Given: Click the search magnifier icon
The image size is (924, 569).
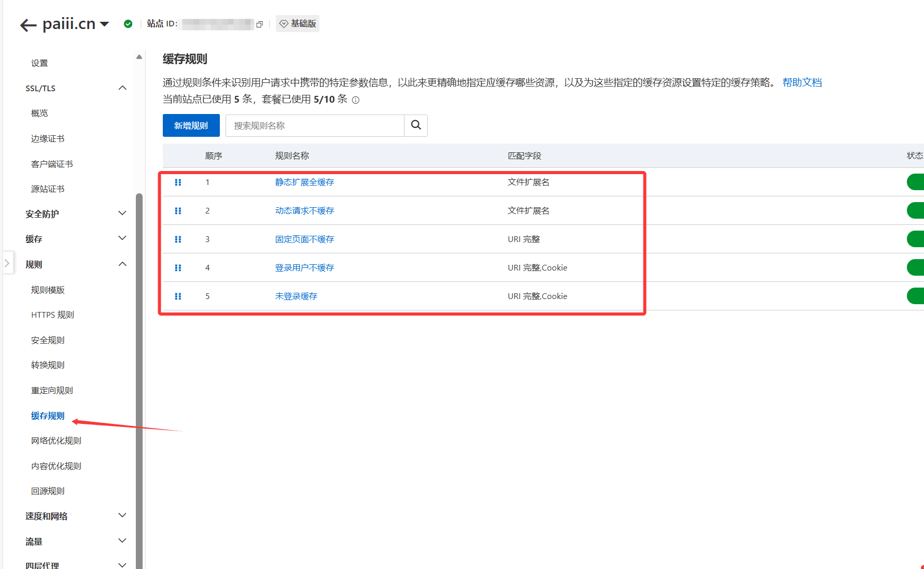Looking at the screenshot, I should 416,125.
